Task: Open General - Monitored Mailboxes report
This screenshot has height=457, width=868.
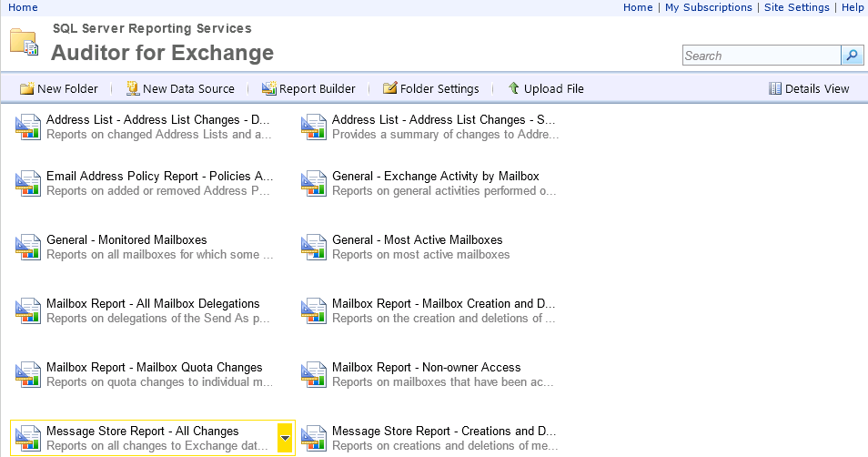Action: click(x=126, y=239)
